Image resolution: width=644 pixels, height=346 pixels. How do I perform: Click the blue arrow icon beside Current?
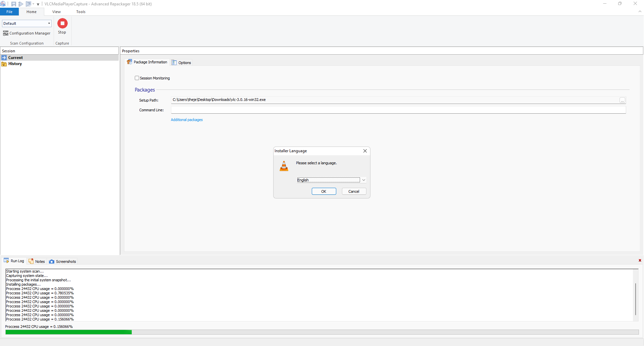click(x=4, y=58)
